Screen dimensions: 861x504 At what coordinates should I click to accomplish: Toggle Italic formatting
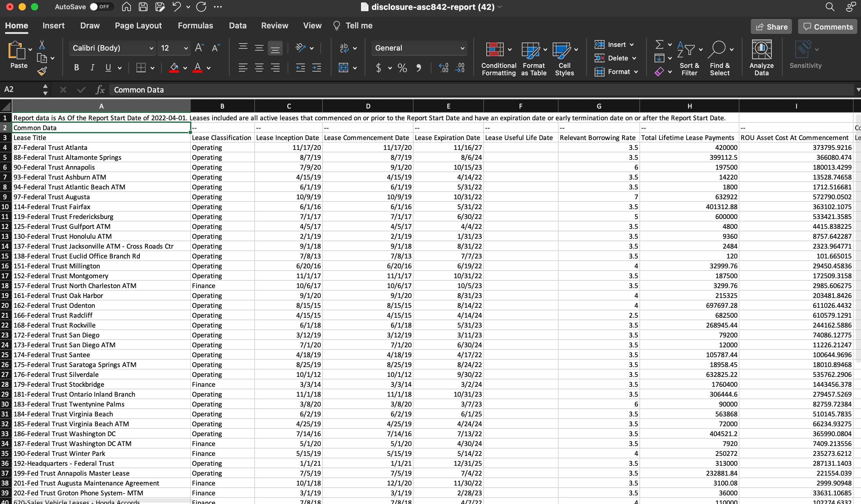[x=92, y=68]
